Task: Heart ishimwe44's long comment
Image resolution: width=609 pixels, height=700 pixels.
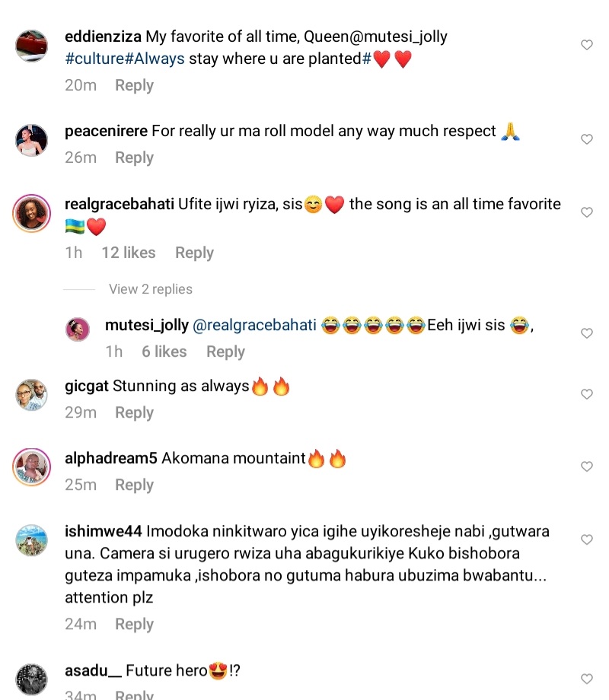Action: (x=587, y=540)
